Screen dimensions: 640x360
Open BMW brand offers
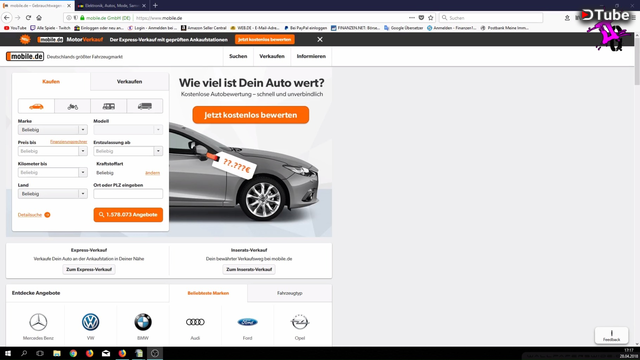(x=143, y=326)
